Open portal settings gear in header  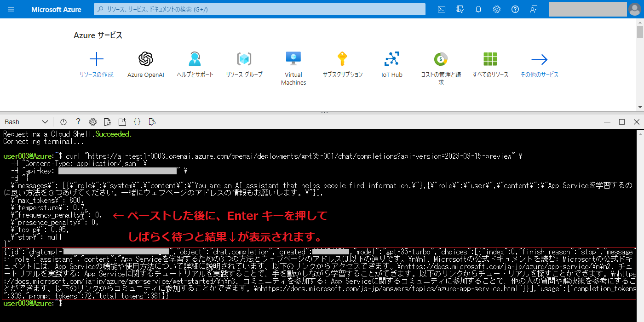click(497, 9)
